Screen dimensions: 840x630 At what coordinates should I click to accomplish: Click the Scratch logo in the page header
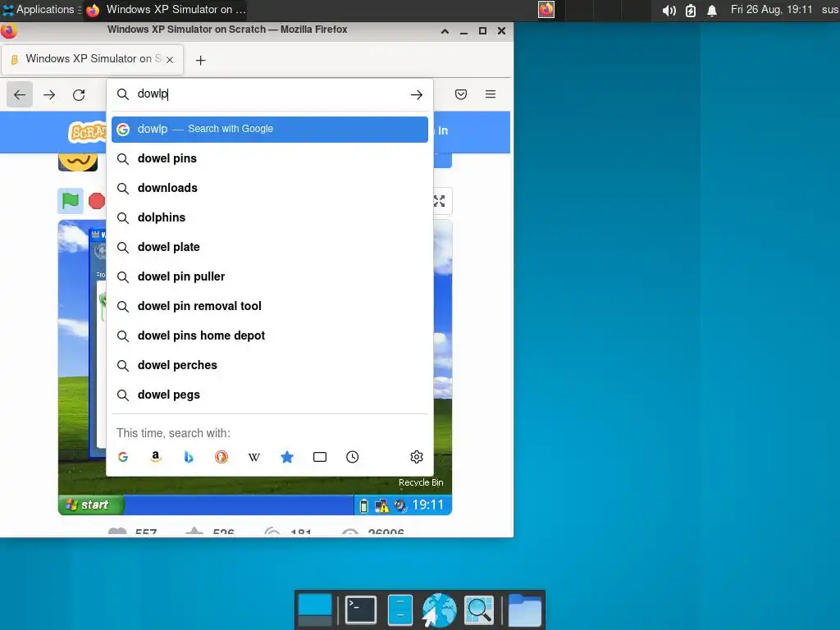87,131
